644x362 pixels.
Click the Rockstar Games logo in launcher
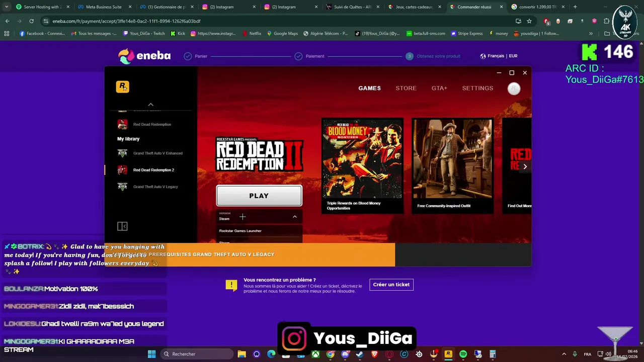tap(122, 87)
